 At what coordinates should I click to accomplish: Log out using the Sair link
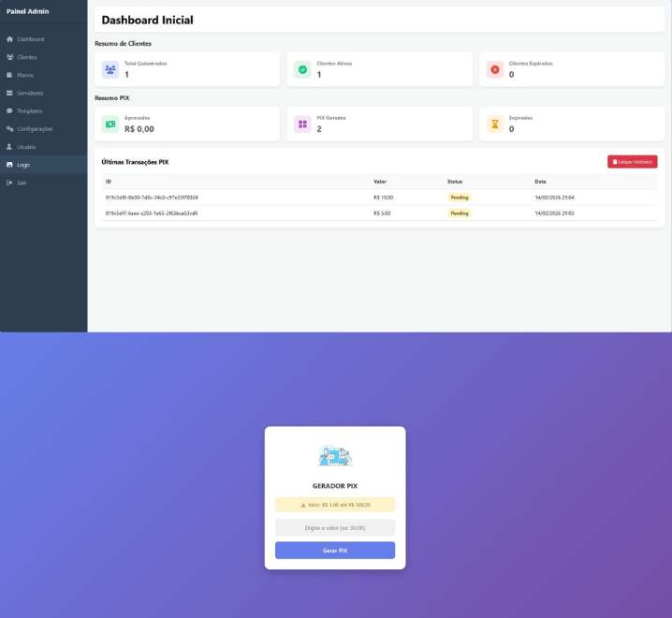tap(21, 183)
